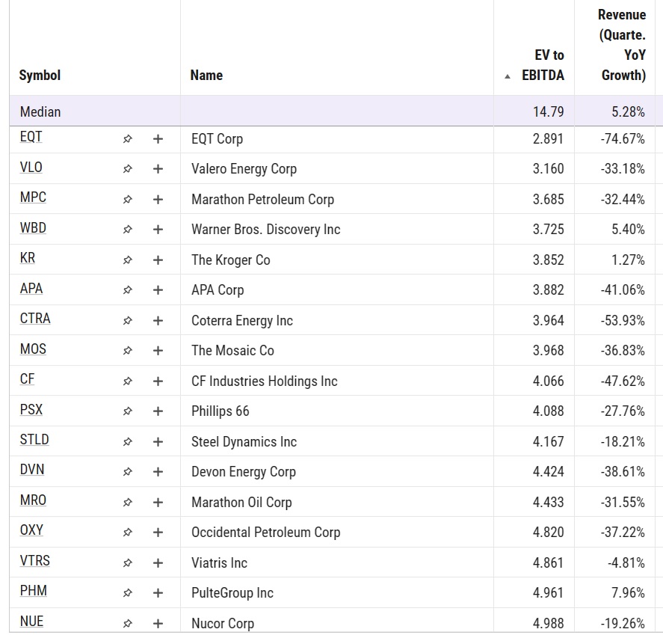Add Marathon Petroleum with the plus icon
663x644 pixels.
point(158,199)
